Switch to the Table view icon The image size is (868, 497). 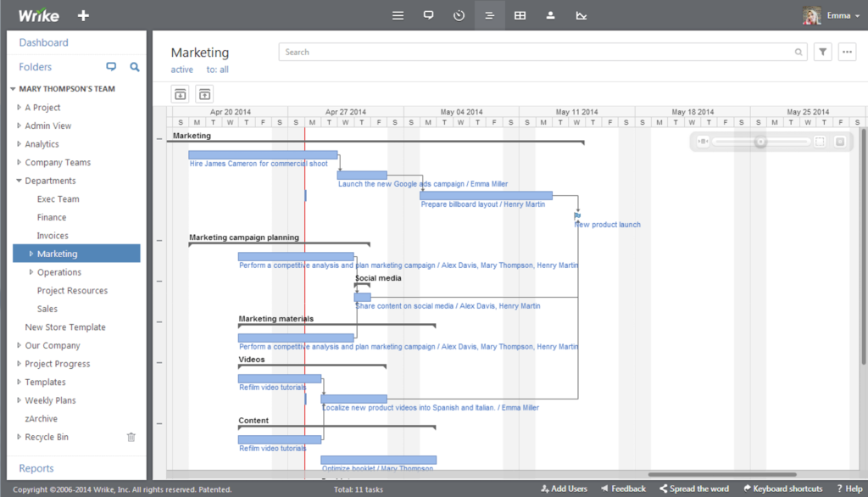point(520,15)
